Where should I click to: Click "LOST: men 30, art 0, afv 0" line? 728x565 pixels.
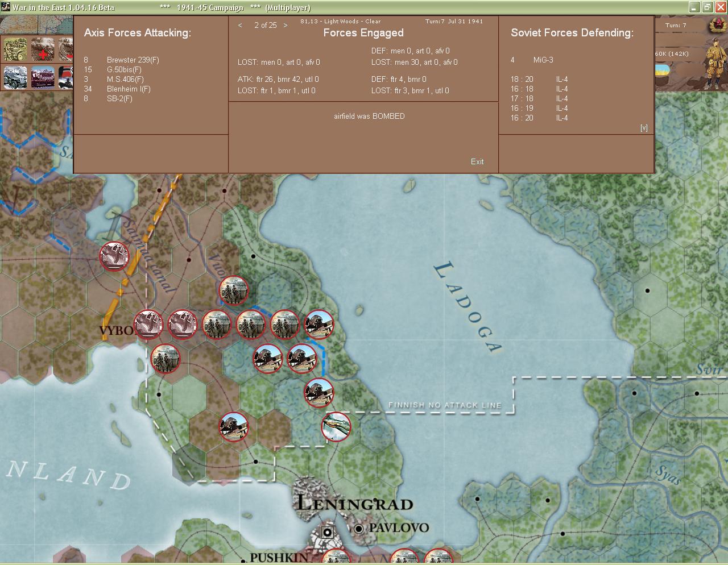(x=415, y=62)
